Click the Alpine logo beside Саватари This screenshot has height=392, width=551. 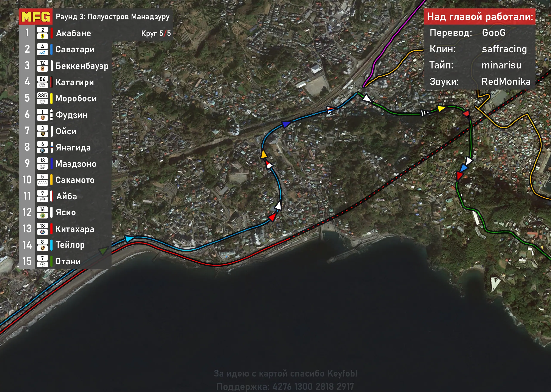coord(42,53)
